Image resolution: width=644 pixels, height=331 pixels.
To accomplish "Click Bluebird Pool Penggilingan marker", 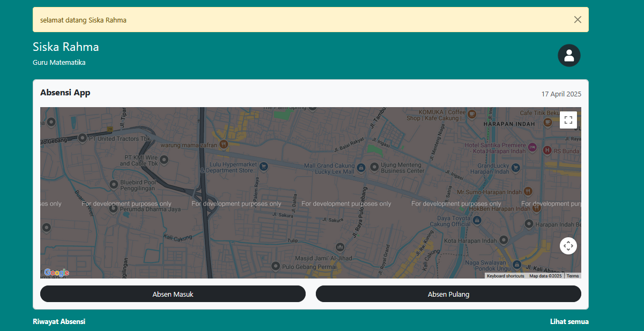I will [114, 185].
